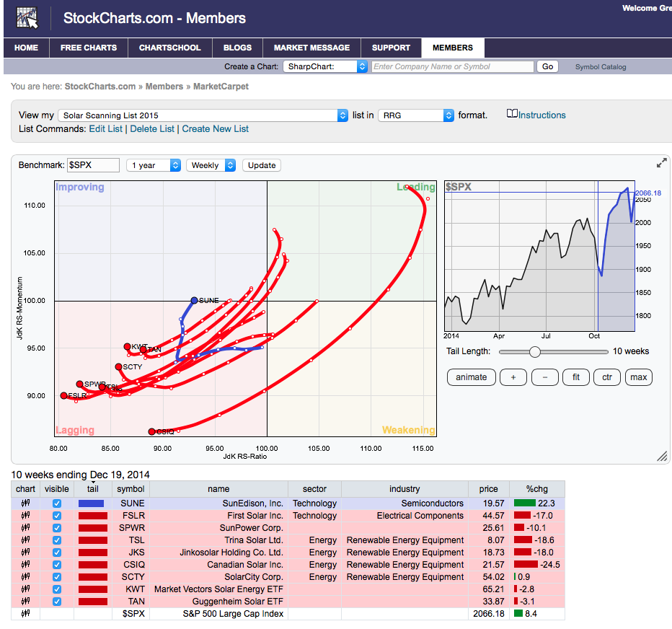Open the 1 year period dropdown

pyautogui.click(x=153, y=165)
